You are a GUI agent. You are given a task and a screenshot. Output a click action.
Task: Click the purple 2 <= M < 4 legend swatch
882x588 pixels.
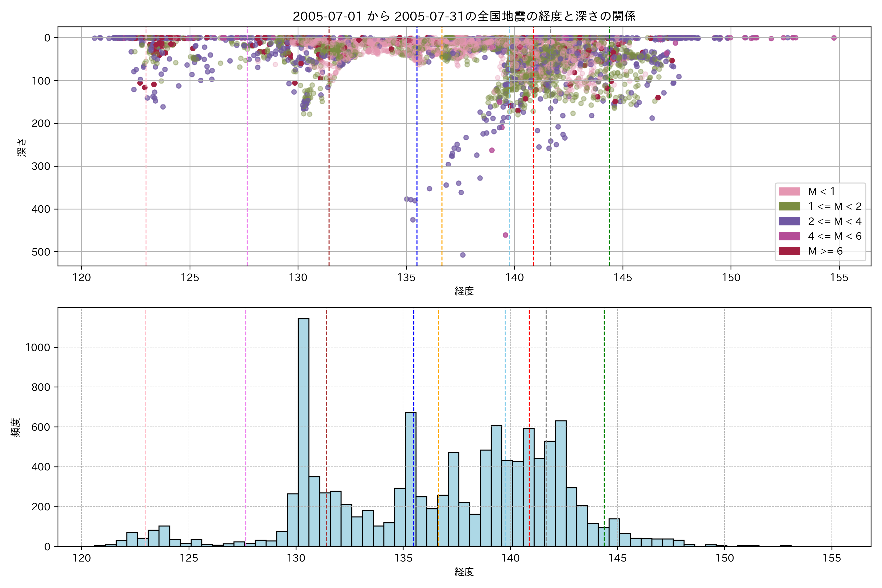[789, 221]
